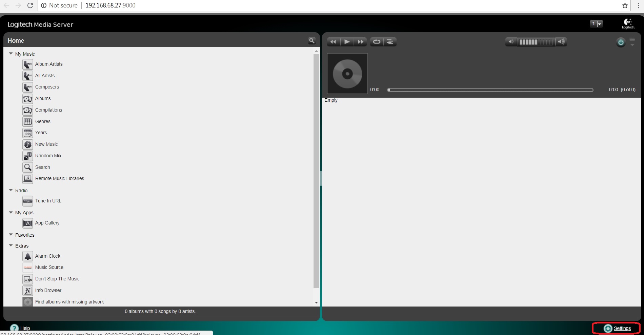Skip to previous track with rewind button
Screen dimensions: 644x335
coord(333,42)
